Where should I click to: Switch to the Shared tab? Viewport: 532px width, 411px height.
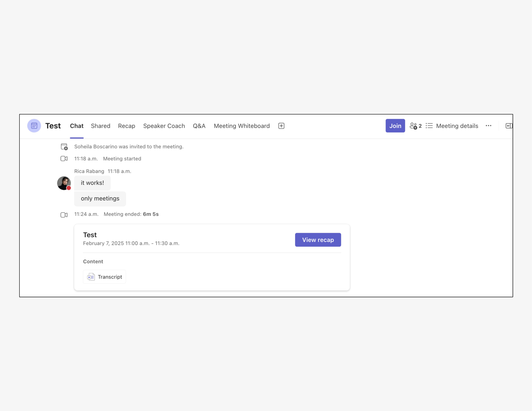click(x=100, y=126)
